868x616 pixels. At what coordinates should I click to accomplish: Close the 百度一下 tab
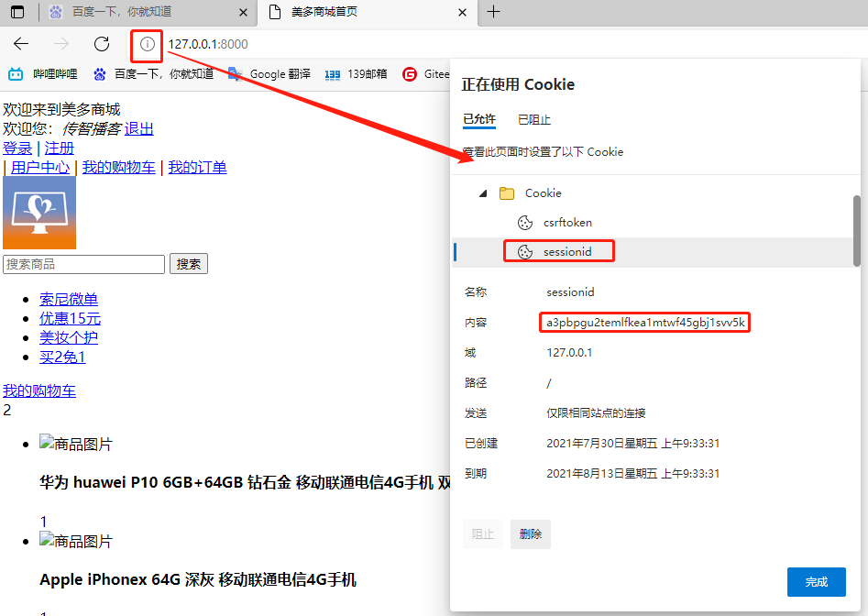243,12
